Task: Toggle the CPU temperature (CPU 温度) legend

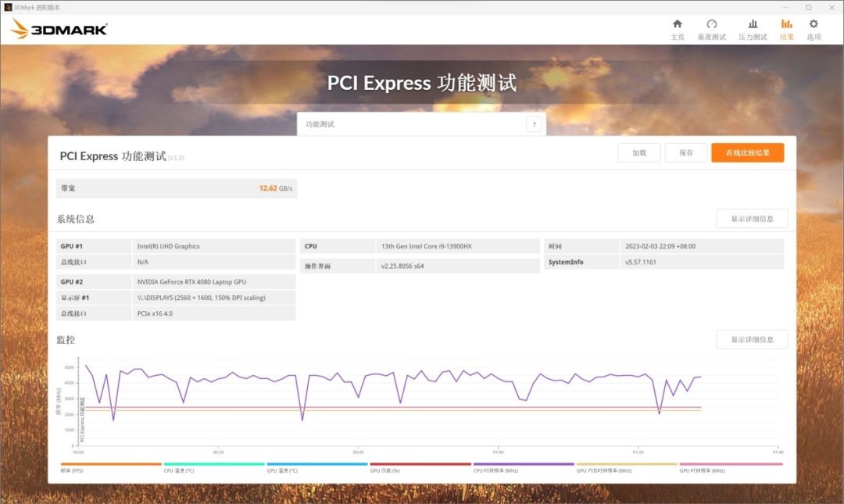Action: [213, 467]
